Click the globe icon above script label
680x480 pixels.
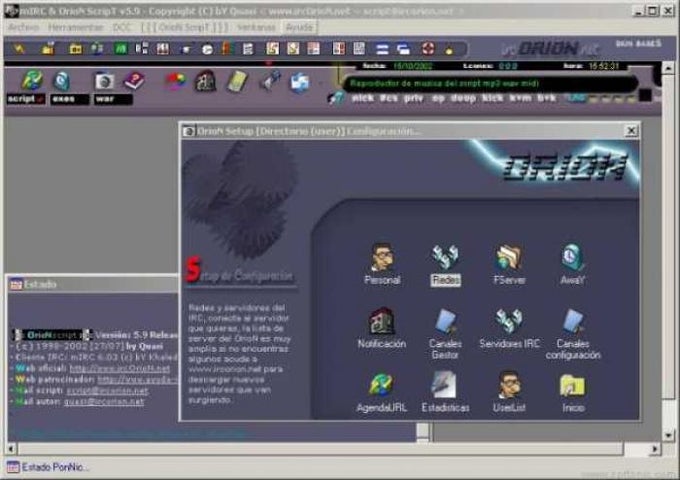(x=32, y=80)
